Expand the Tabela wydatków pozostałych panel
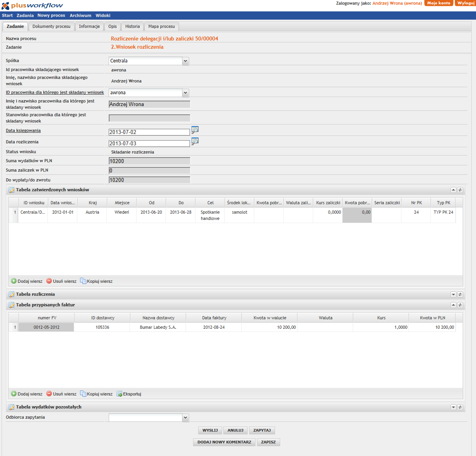The height and width of the screenshot is (456, 476). (453, 407)
